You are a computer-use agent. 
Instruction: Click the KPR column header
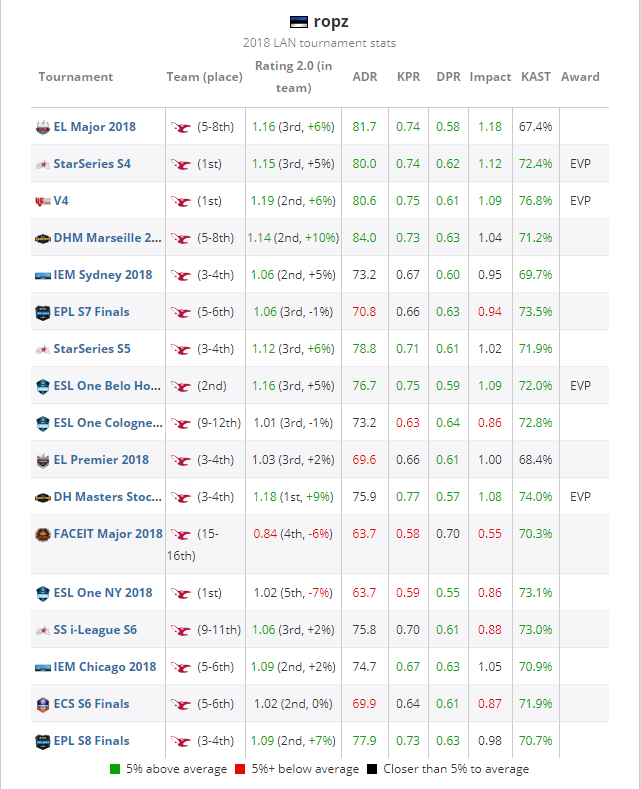pos(409,77)
